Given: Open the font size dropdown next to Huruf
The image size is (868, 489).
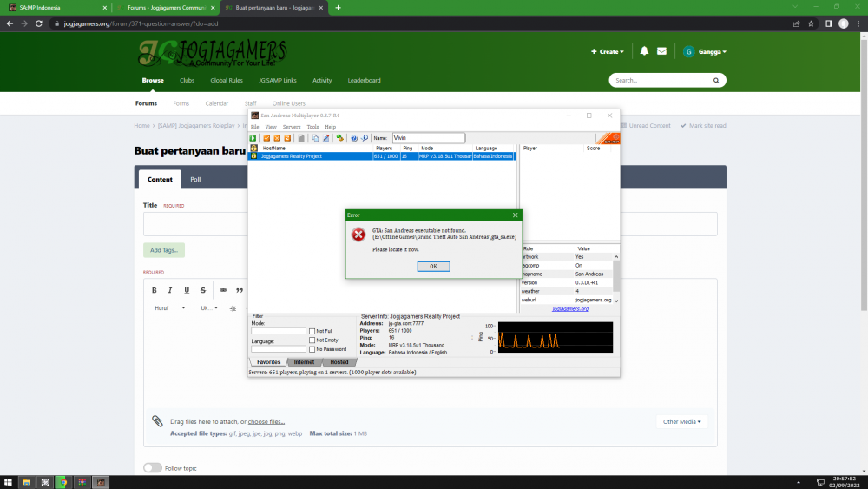Looking at the screenshot, I should coord(208,308).
